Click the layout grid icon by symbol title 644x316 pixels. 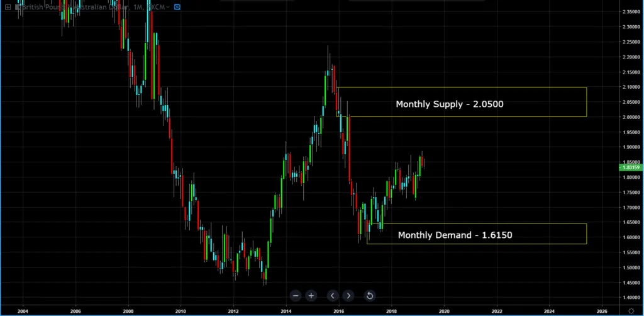pos(8,7)
